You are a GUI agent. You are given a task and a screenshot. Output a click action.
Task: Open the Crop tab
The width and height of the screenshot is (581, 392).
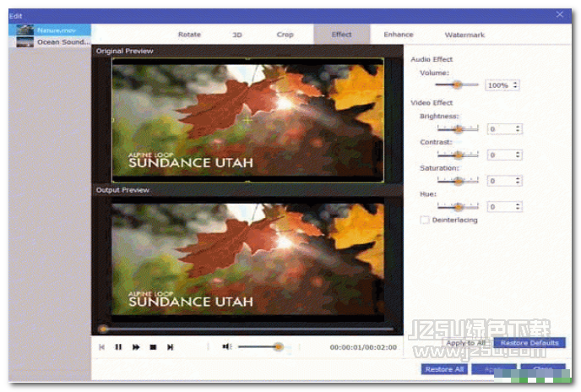285,35
